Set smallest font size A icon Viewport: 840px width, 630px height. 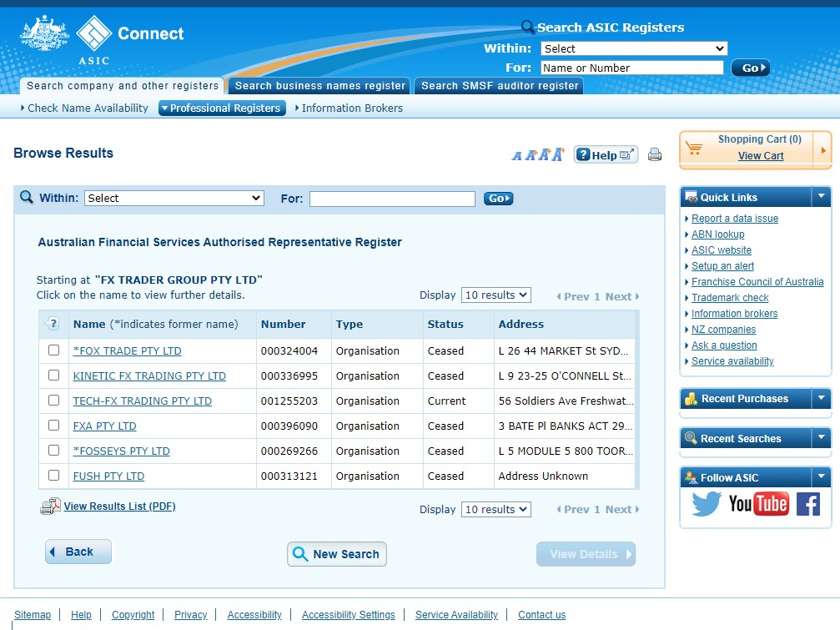(516, 156)
